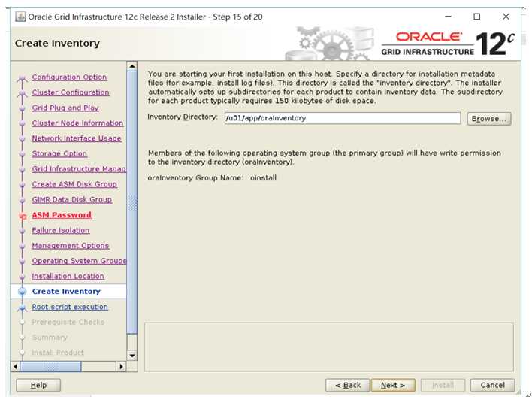The height and width of the screenshot is (397, 532).
Task: Open Grid Plug and Play step
Action: pyautogui.click(x=65, y=108)
